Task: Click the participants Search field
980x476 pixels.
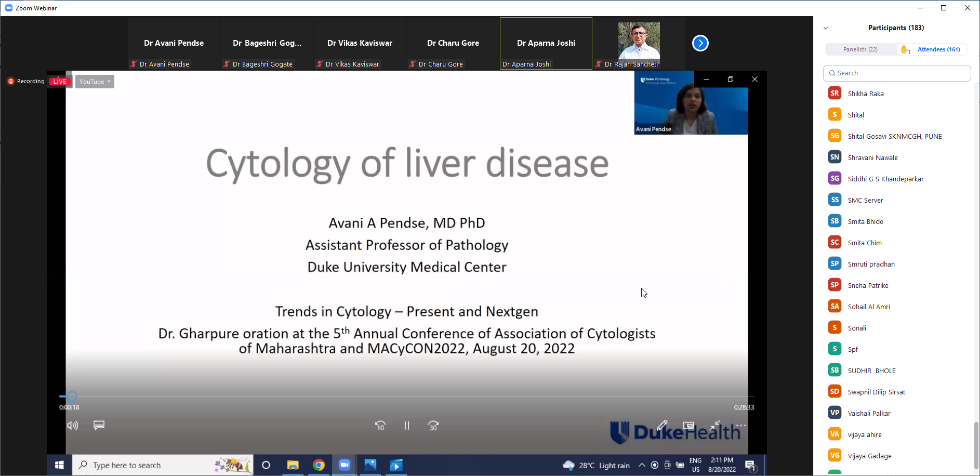Action: click(x=897, y=73)
